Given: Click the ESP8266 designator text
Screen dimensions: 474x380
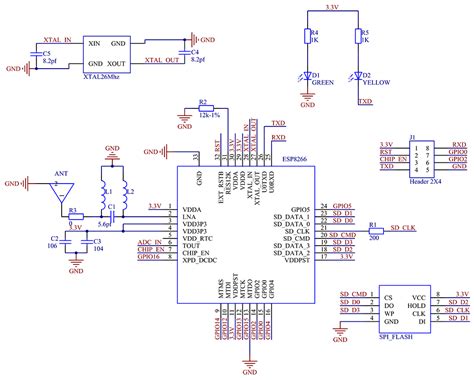Looking at the screenshot, I should pyautogui.click(x=294, y=159).
